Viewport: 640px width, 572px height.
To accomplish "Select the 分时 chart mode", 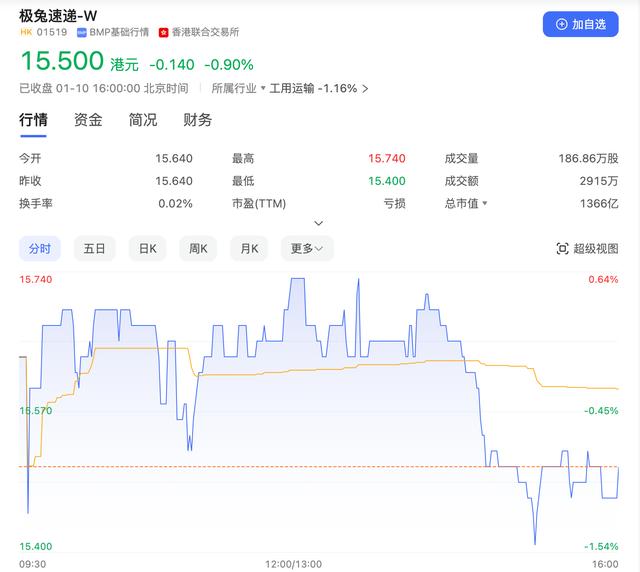I will pos(40,249).
